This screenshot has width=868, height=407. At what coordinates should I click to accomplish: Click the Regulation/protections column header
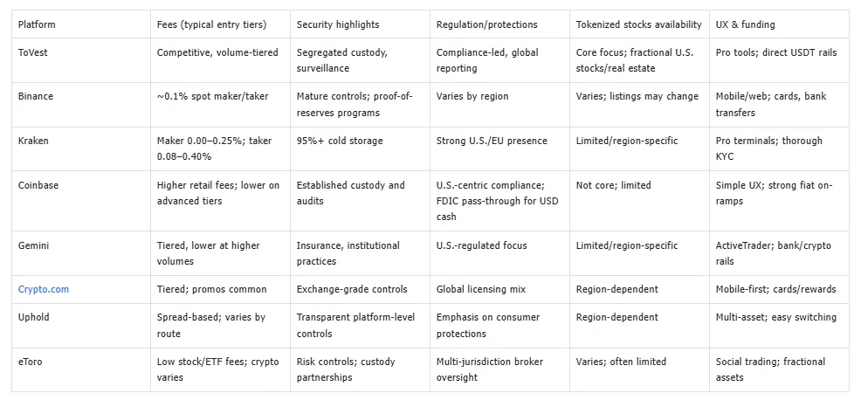[x=487, y=24]
